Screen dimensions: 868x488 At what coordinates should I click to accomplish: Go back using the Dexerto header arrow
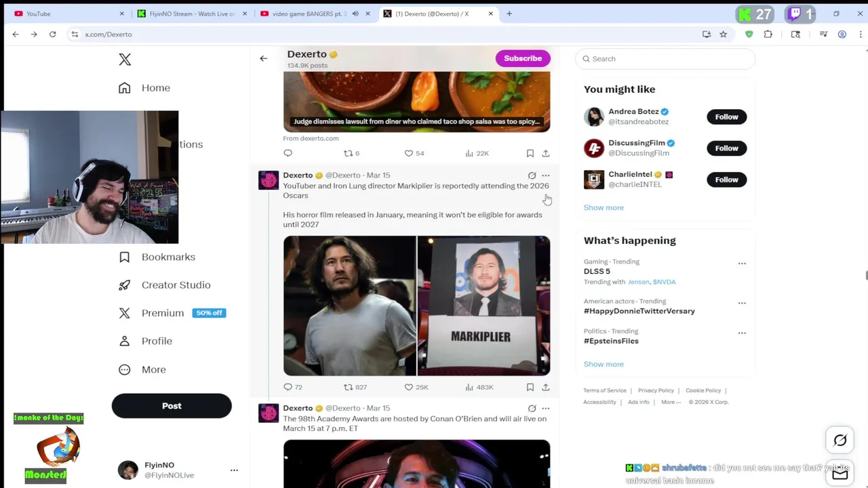(x=264, y=58)
